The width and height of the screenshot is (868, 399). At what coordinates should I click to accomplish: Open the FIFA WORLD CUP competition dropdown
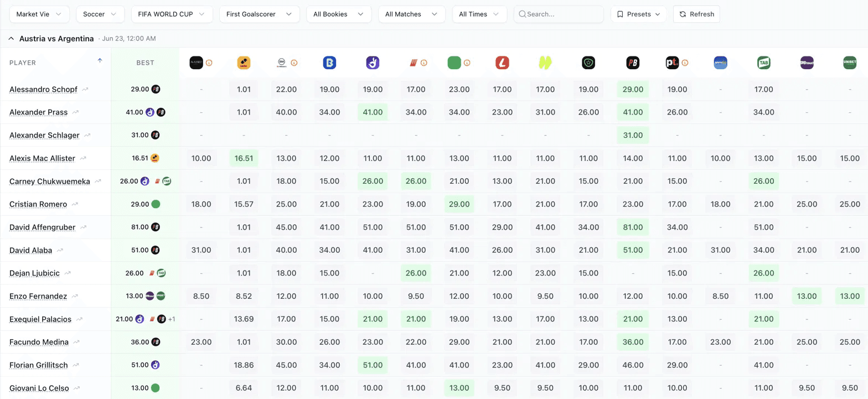pyautogui.click(x=172, y=14)
